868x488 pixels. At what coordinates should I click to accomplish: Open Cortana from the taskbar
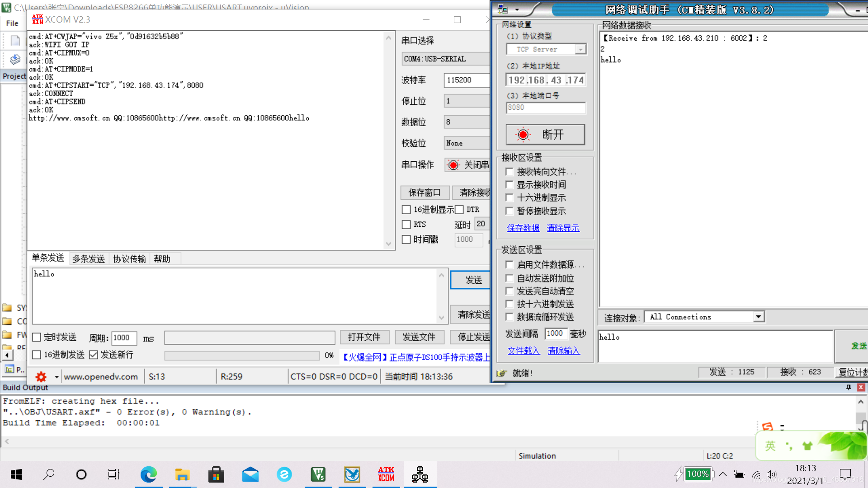81,474
